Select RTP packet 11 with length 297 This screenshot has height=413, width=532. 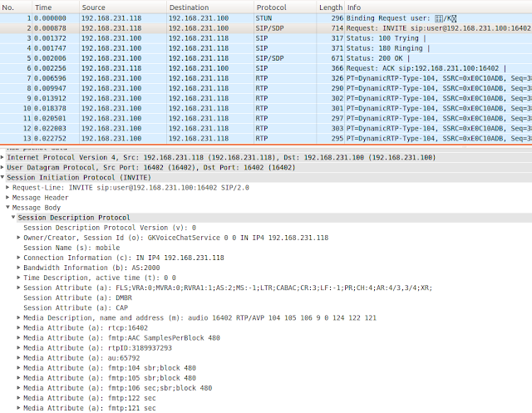[x=266, y=118]
